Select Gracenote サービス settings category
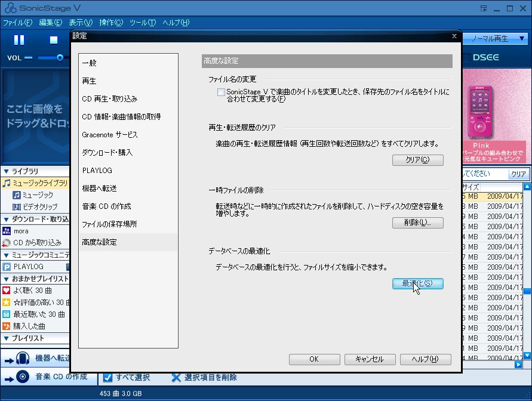The width and height of the screenshot is (532, 401). (110, 135)
